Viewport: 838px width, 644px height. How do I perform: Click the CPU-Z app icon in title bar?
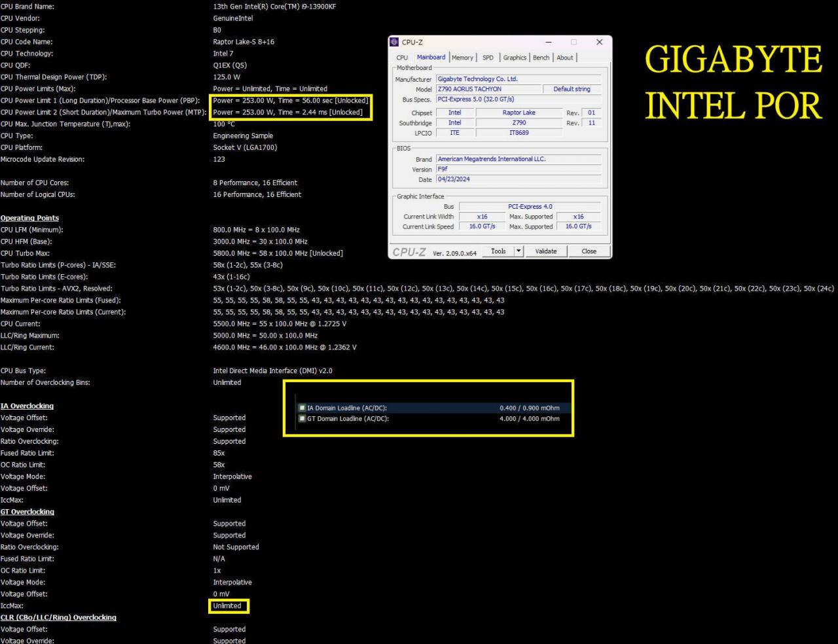point(394,42)
